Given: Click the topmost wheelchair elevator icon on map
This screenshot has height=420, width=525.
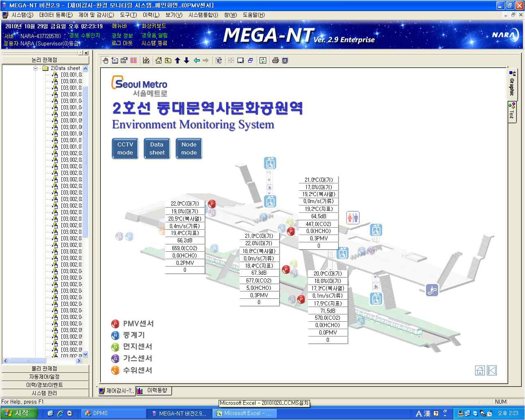Looking at the screenshot, I should tap(270, 163).
